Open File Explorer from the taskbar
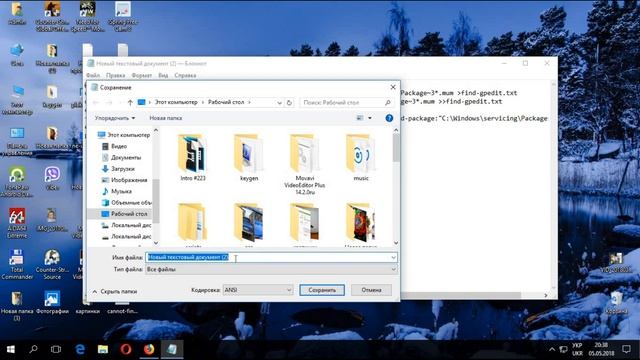The height and width of the screenshot is (360, 640). 103,349
